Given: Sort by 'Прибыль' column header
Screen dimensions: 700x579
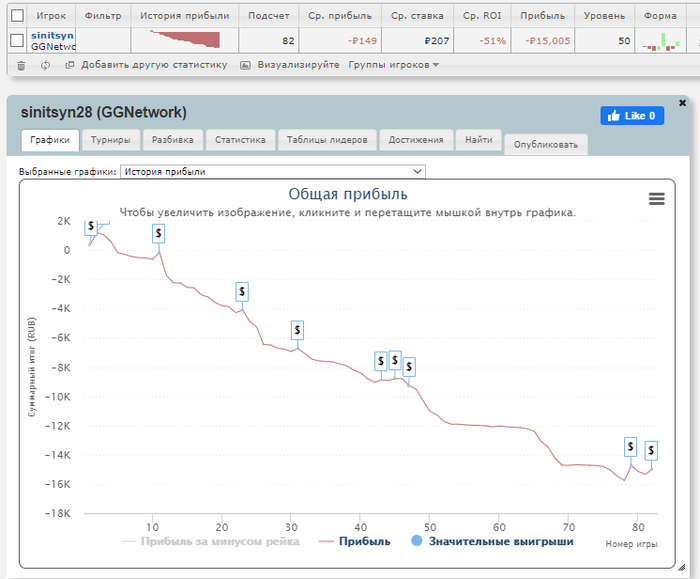Looking at the screenshot, I should click(542, 16).
